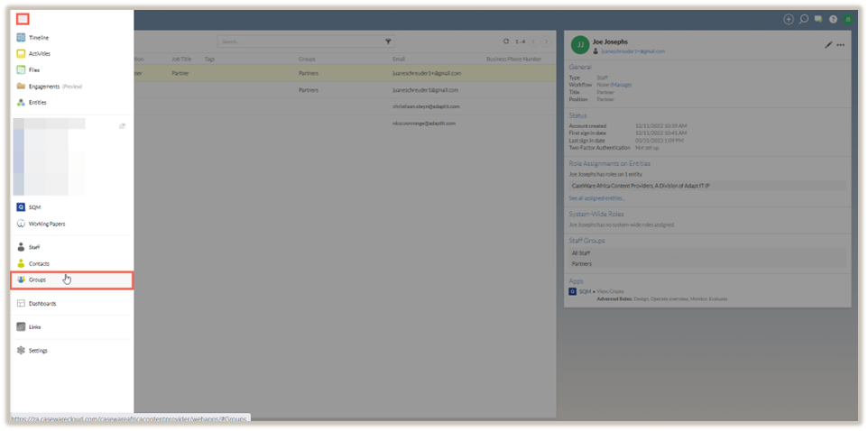Open the SQM app from the menu
Viewport: 868px width, 431px height.
pos(34,206)
